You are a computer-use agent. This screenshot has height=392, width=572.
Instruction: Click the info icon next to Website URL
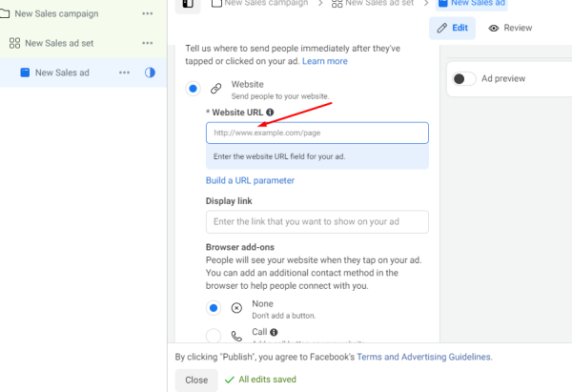[271, 113]
